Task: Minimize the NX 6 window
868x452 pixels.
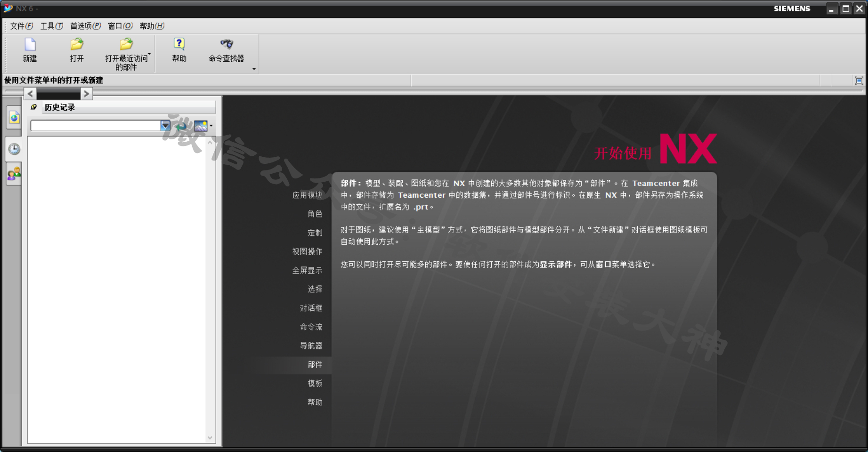Action: pyautogui.click(x=832, y=8)
